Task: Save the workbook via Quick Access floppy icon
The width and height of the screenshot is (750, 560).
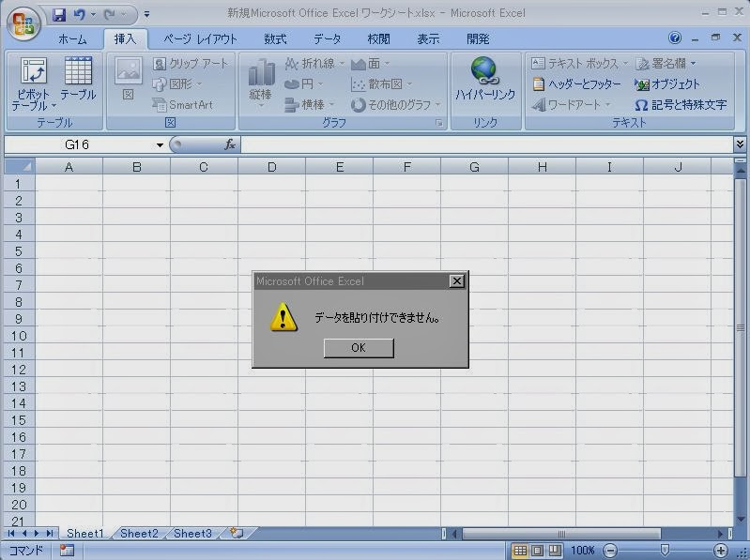Action: (59, 15)
